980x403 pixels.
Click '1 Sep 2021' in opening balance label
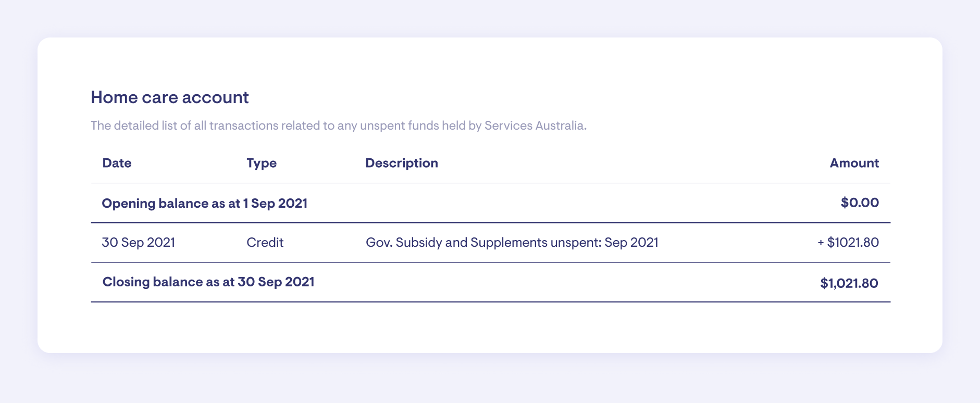(275, 203)
